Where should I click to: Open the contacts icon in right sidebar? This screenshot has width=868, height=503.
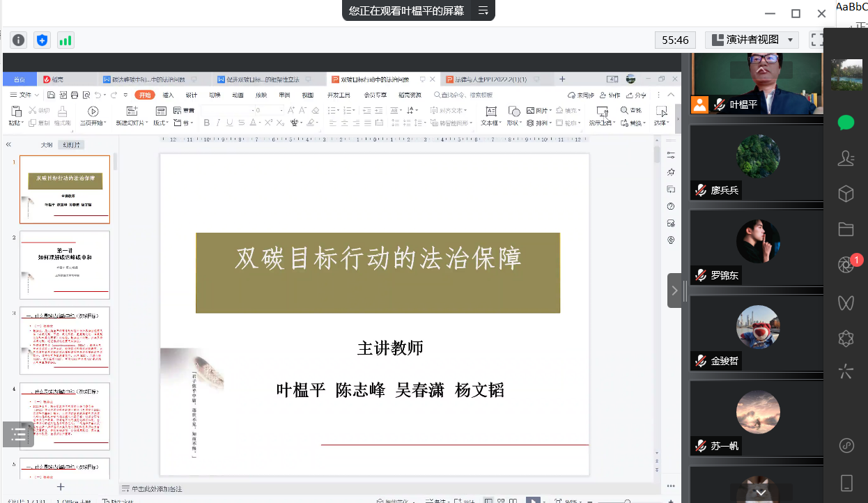pyautogui.click(x=846, y=158)
